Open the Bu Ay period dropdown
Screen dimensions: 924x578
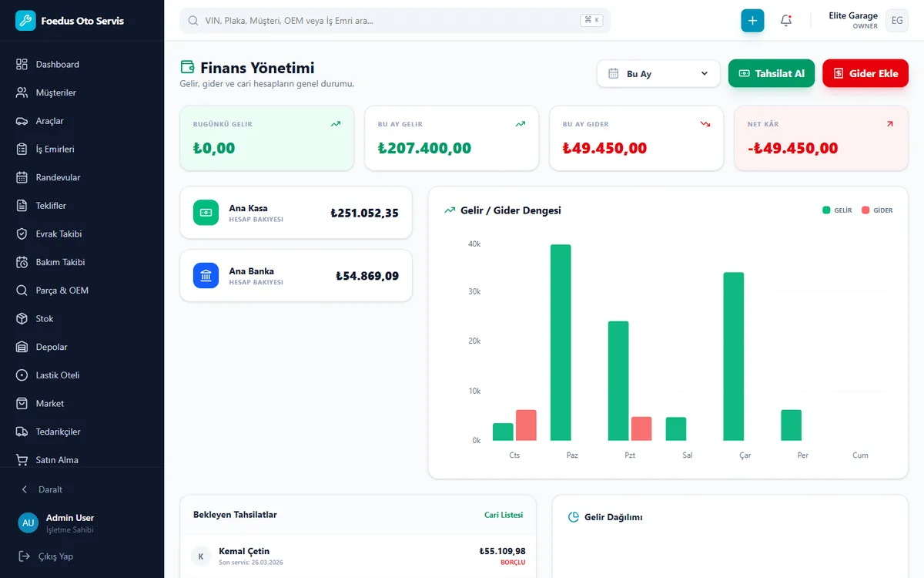tap(658, 74)
